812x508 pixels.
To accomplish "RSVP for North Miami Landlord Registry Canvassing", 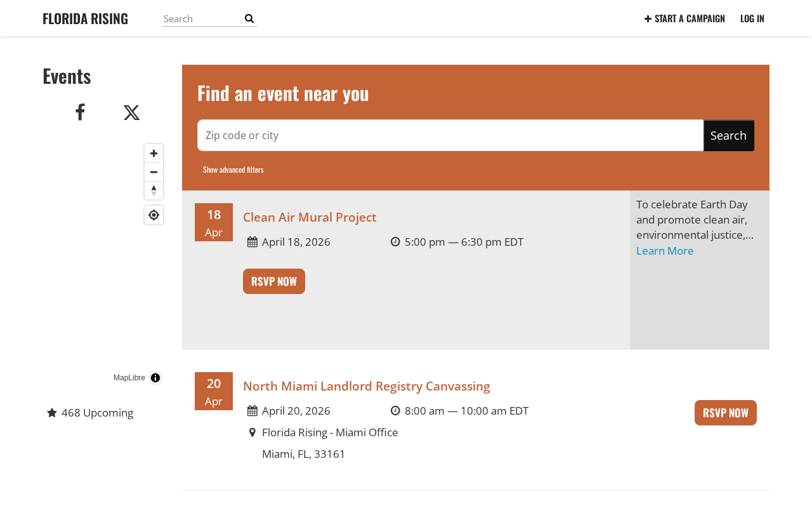I will pos(725,413).
